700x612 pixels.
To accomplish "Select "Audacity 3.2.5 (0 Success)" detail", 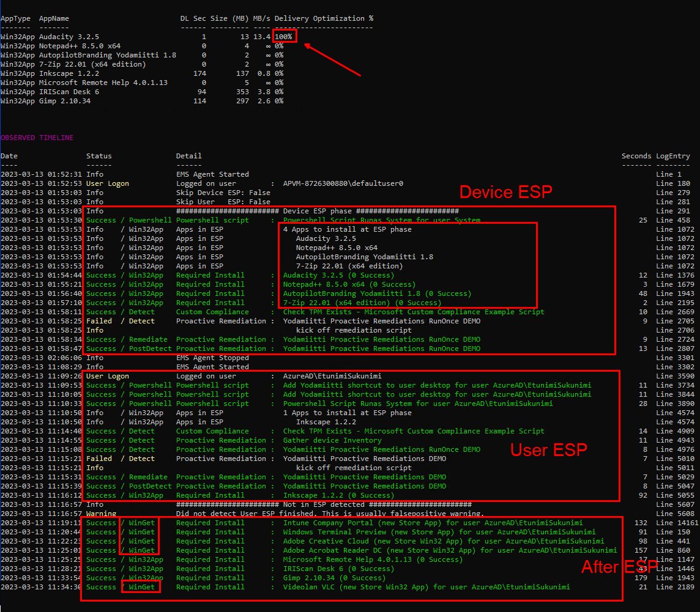I will point(338,275).
